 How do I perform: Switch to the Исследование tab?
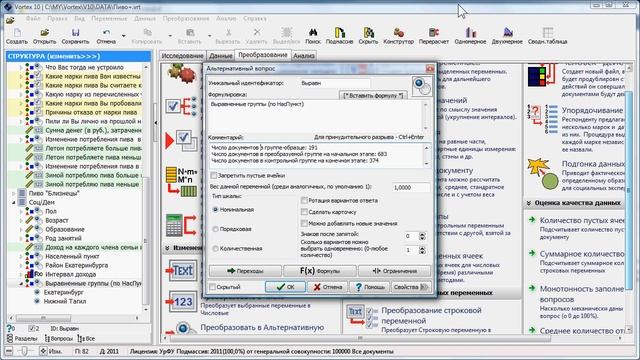[182, 56]
